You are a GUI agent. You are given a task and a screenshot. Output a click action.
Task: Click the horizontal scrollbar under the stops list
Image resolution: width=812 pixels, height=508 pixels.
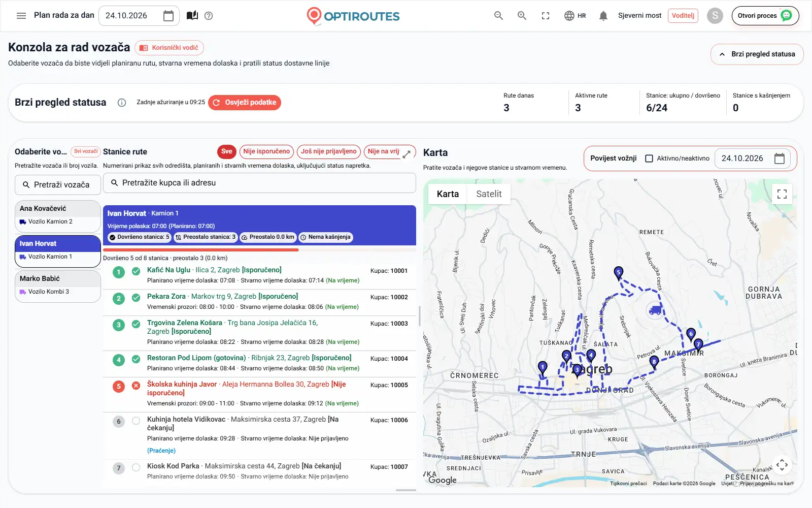(x=406, y=490)
